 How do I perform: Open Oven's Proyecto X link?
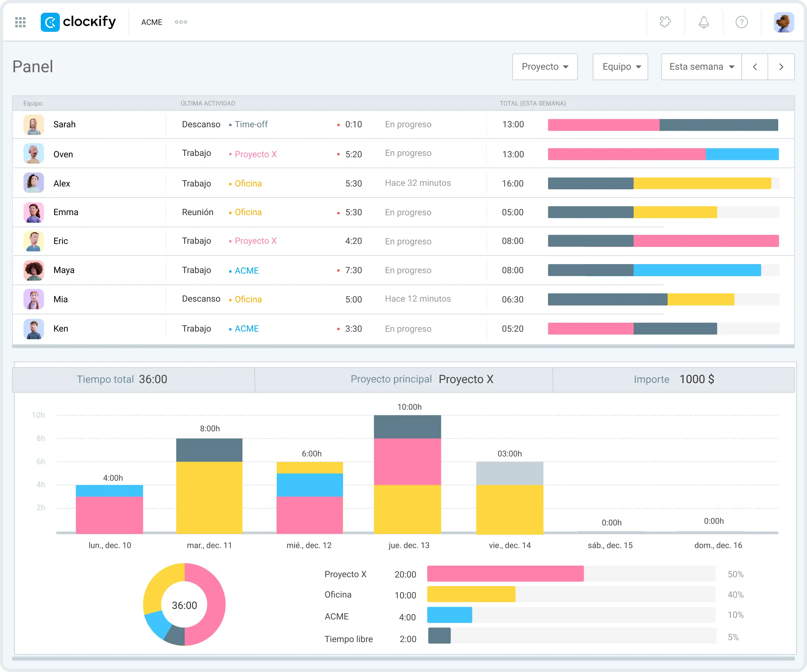click(256, 154)
